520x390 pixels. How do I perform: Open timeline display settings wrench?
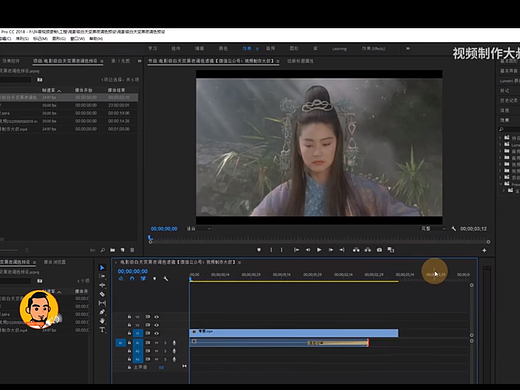(166, 279)
